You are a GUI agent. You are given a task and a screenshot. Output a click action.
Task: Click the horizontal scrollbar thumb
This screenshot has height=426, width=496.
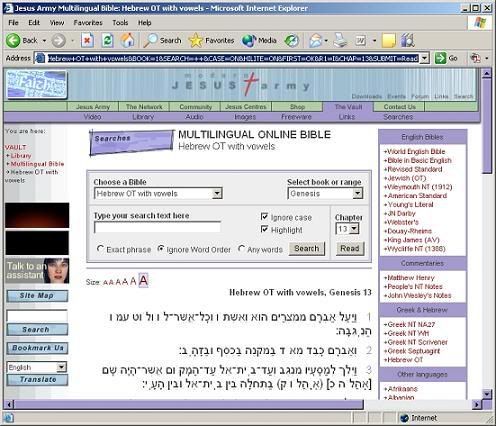[189, 405]
